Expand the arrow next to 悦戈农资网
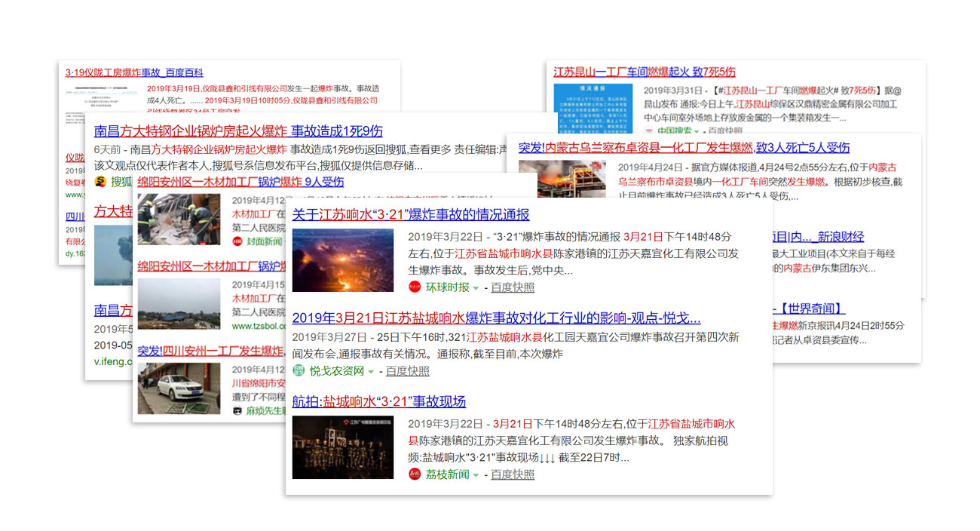This screenshot has width=980, height=531. click(x=371, y=372)
